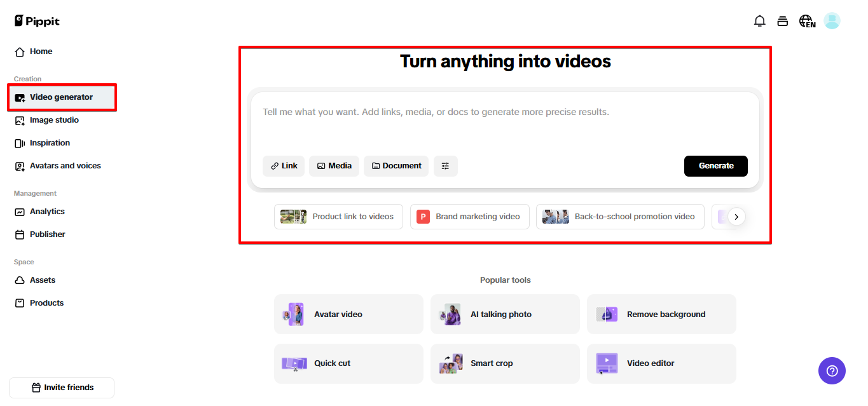The height and width of the screenshot is (406, 868).
Task: Select Avatars and voices
Action: pos(65,165)
